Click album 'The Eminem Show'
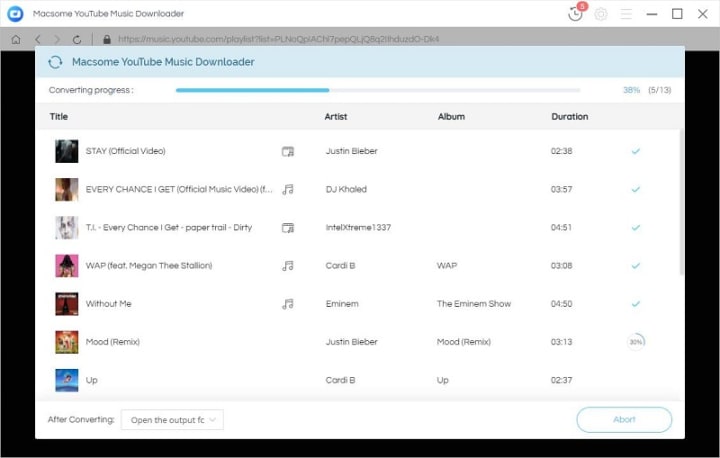720x458 pixels. [x=474, y=304]
